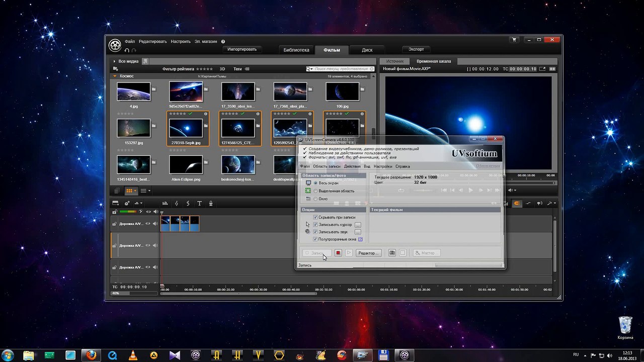Switch to the Источник preview tab
644x362 pixels.
pyautogui.click(x=395, y=61)
